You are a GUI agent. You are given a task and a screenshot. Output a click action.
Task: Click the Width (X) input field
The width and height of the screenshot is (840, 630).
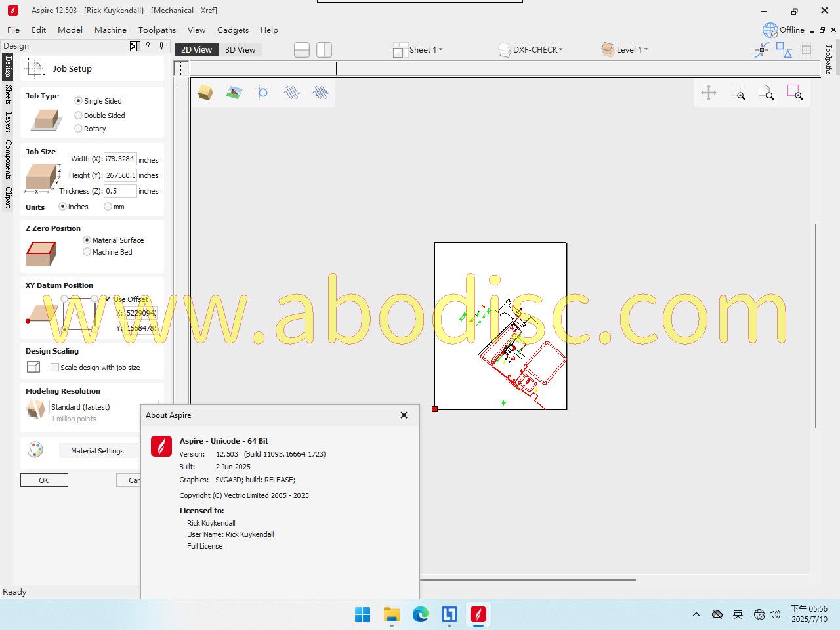point(121,159)
